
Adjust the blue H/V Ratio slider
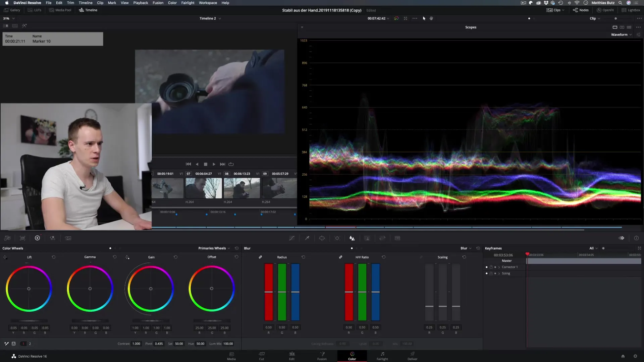pyautogui.click(x=376, y=292)
